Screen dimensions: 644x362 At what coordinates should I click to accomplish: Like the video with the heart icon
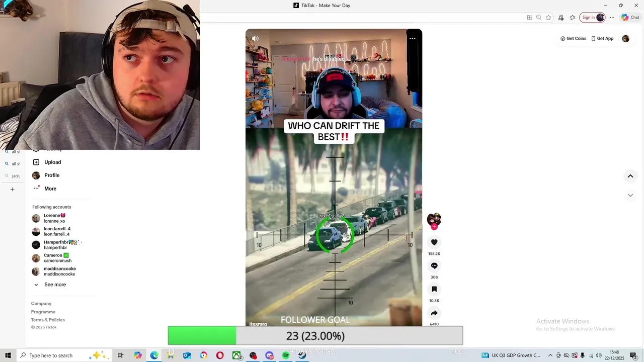coord(434,242)
